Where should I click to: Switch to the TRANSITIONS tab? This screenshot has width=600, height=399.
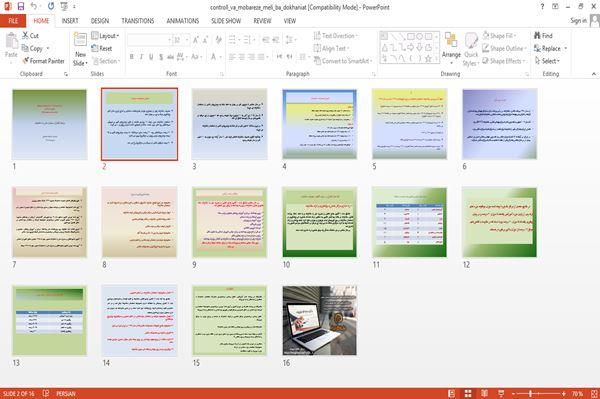click(138, 21)
